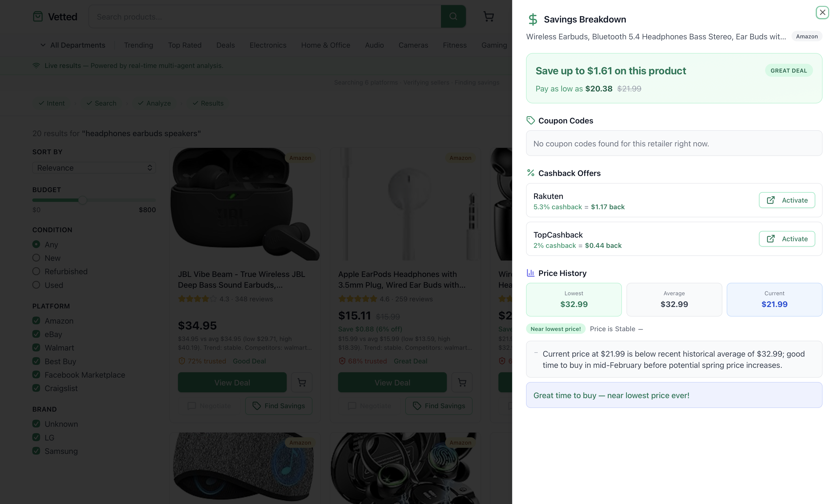
Task: Open the Electronics category tab
Action: [x=268, y=45]
